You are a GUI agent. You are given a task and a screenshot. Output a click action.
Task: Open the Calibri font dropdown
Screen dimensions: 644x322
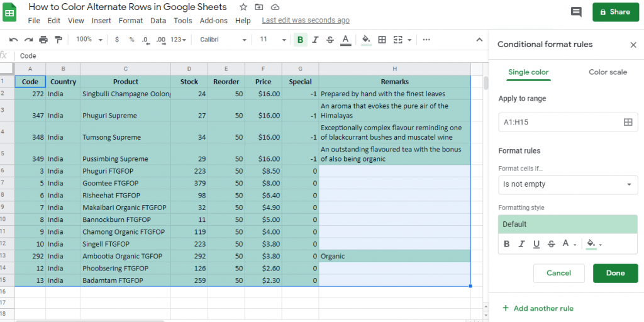(223, 40)
